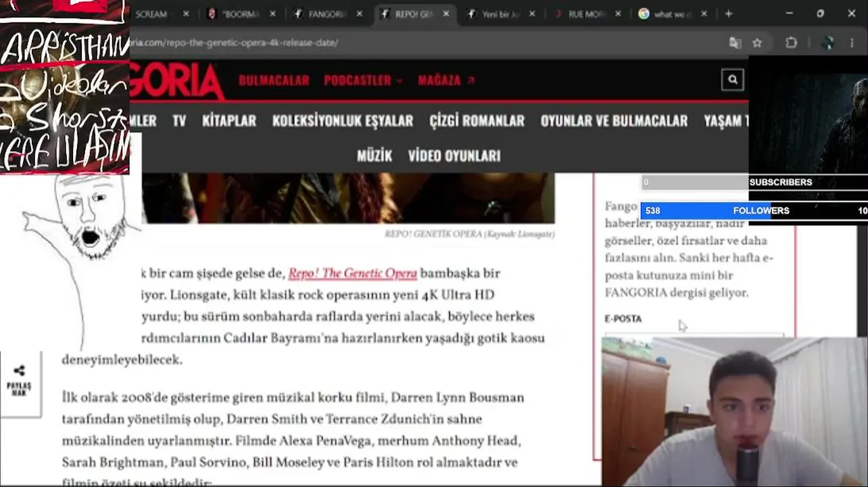The width and height of the screenshot is (868, 487).
Task: Restore down the Chrome window
Action: [820, 14]
